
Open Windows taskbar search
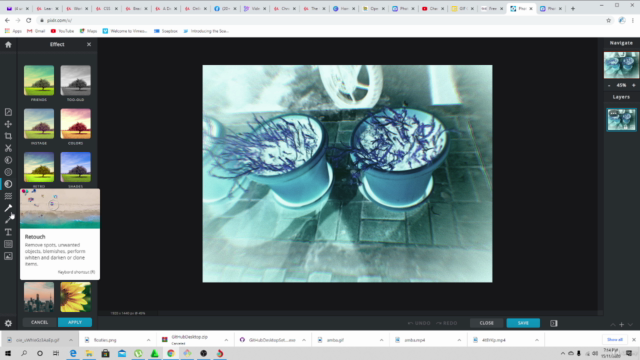[x=24, y=353]
